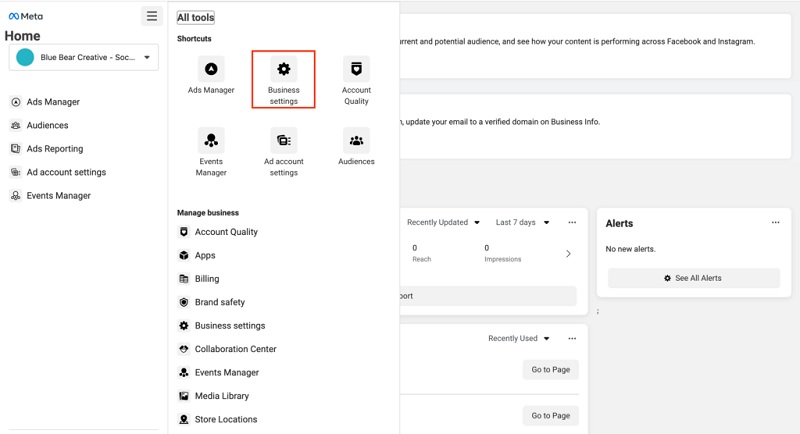Select Apps in Manage business list

coord(205,256)
